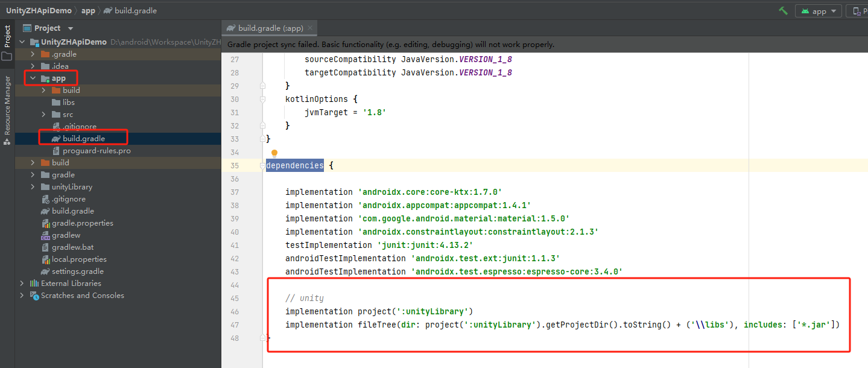Click the local.properties file icon
This screenshot has width=868, height=368.
(45, 259)
